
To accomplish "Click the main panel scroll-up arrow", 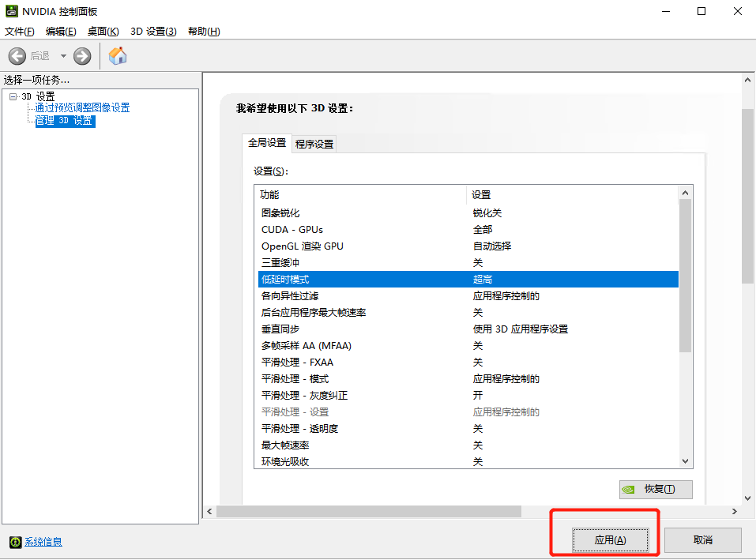I will point(748,80).
